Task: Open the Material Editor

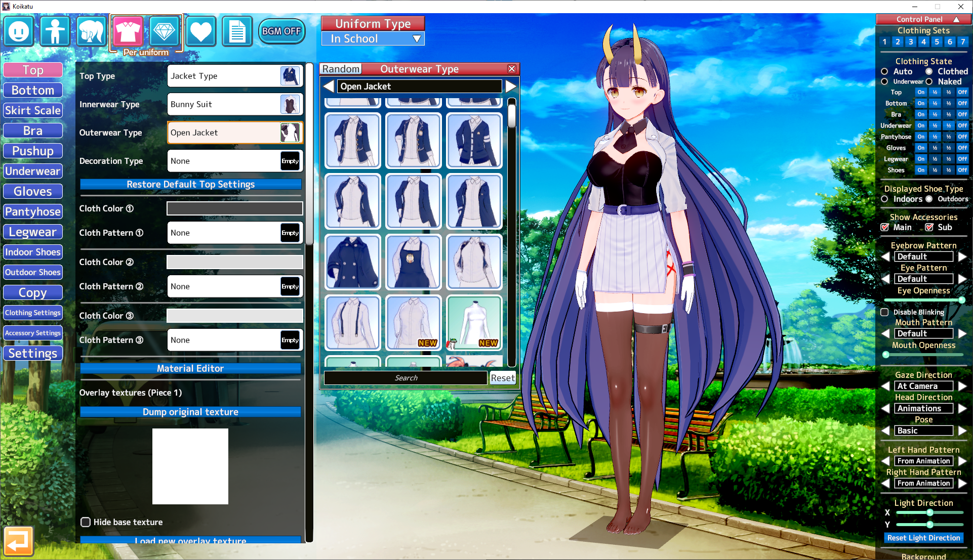Action: point(191,368)
